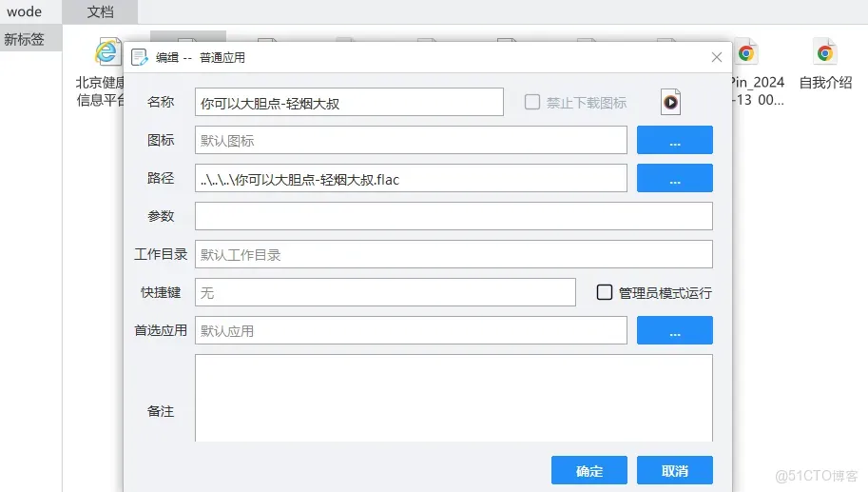868x492 pixels.
Task: Click inside the 备注 text area
Action: tap(453, 398)
